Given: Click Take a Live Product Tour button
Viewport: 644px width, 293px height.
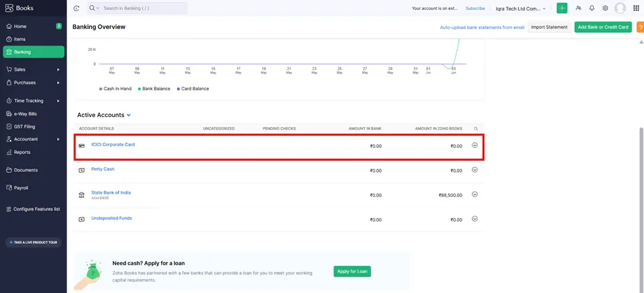Looking at the screenshot, I should (34, 242).
